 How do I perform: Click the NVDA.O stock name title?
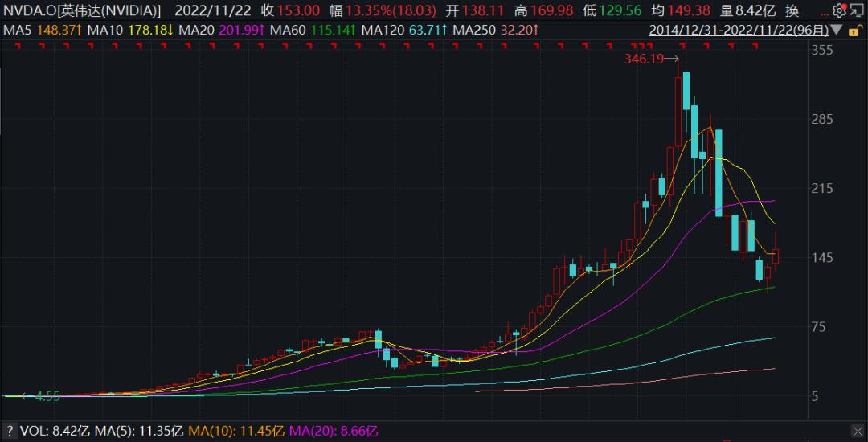(x=83, y=10)
